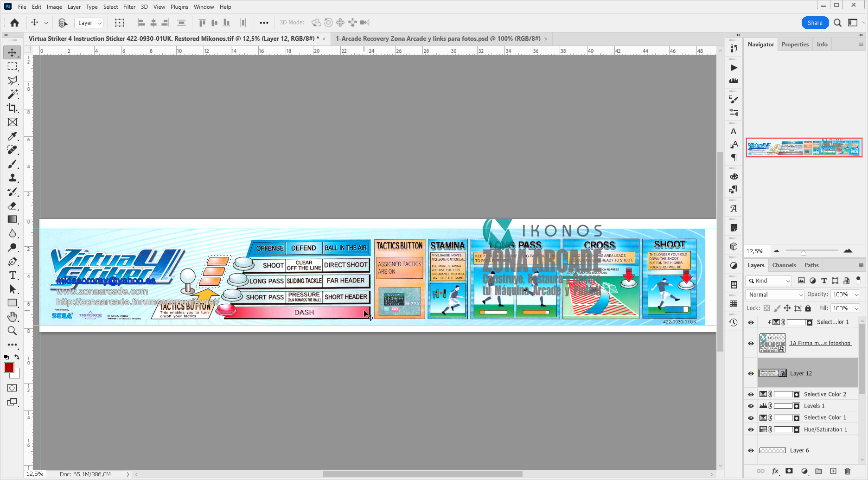Viewport: 868px width, 480px height.
Task: Delete layer using trash icon
Action: tap(848, 471)
